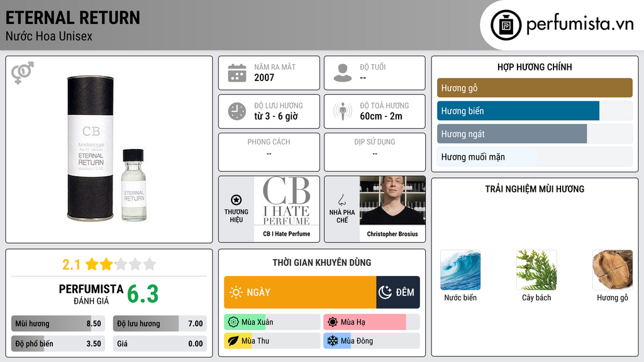Click the nose icon above Nhà pha chế

click(x=341, y=200)
